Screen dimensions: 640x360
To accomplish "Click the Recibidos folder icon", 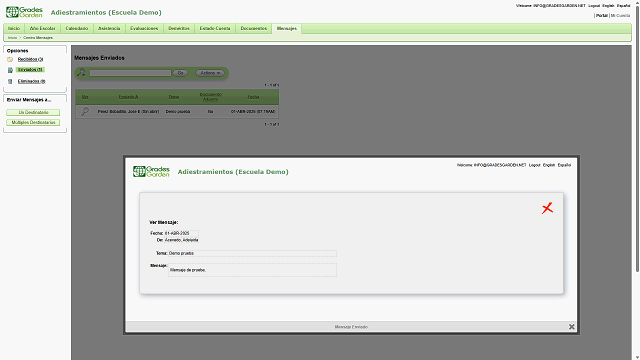I will (10, 60).
